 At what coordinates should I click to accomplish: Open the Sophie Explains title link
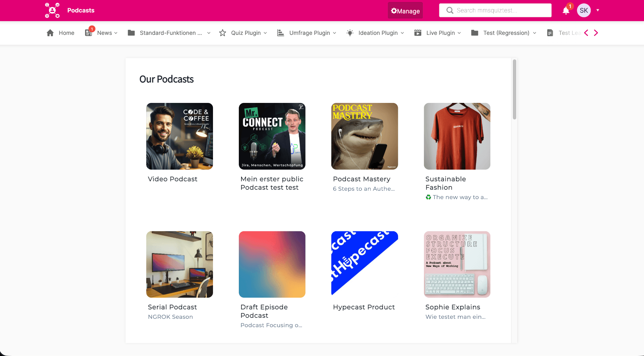[x=453, y=307]
